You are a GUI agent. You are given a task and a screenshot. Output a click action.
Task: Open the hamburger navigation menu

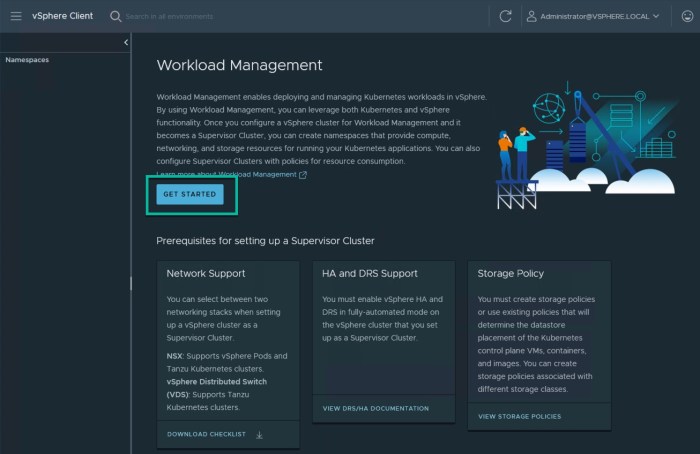(x=16, y=16)
